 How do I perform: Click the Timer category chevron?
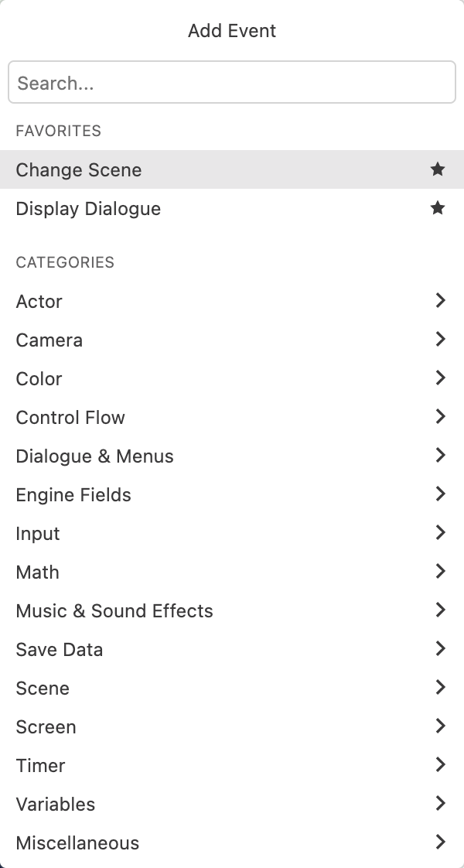click(440, 765)
